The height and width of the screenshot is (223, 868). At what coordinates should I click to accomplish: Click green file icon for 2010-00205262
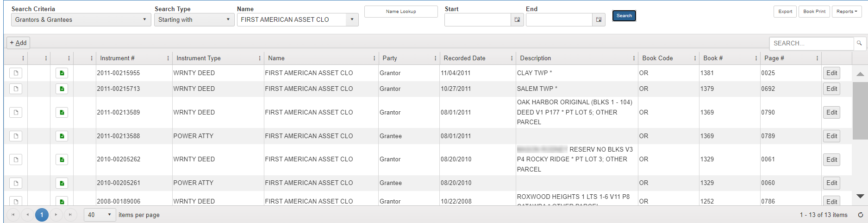pos(62,159)
